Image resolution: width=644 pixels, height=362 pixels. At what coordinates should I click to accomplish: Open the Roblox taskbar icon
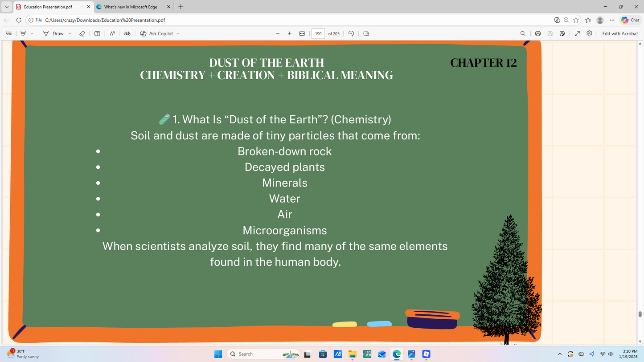427,354
